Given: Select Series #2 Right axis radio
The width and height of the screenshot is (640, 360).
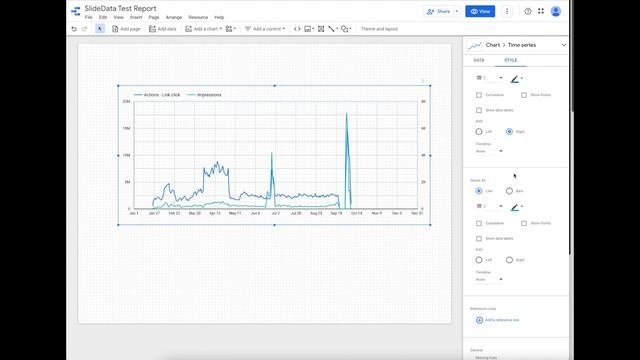Looking at the screenshot, I should [x=509, y=260].
